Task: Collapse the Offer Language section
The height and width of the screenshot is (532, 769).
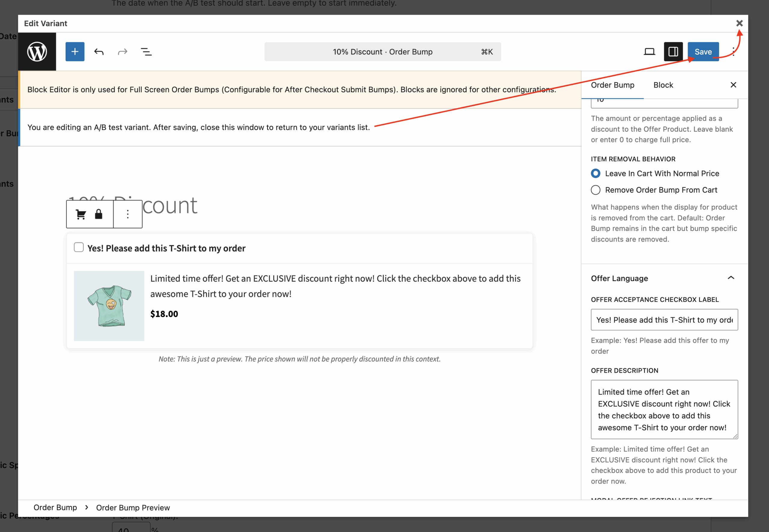Action: point(731,278)
